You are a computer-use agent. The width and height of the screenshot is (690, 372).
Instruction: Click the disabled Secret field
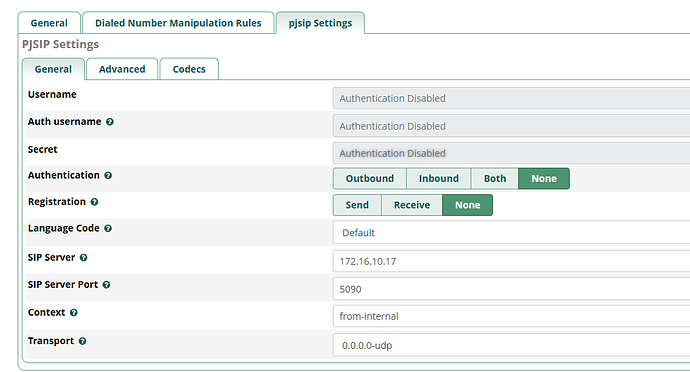pos(511,153)
